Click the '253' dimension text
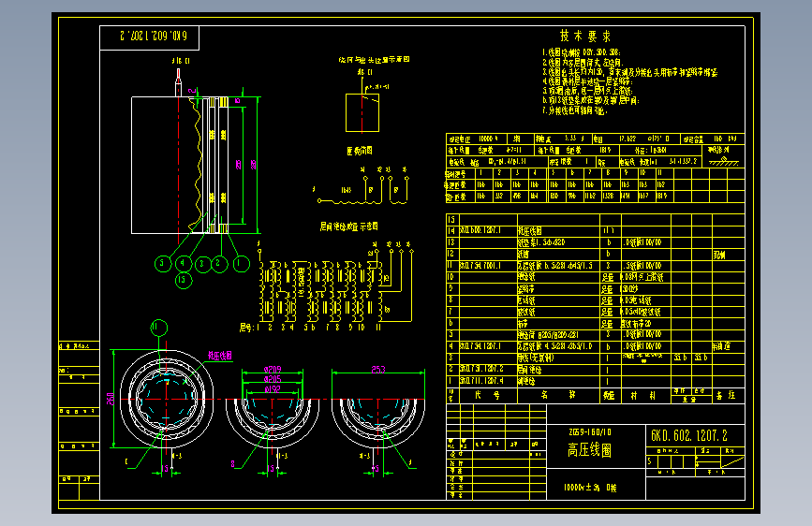This screenshot has width=812, height=526. point(378,369)
